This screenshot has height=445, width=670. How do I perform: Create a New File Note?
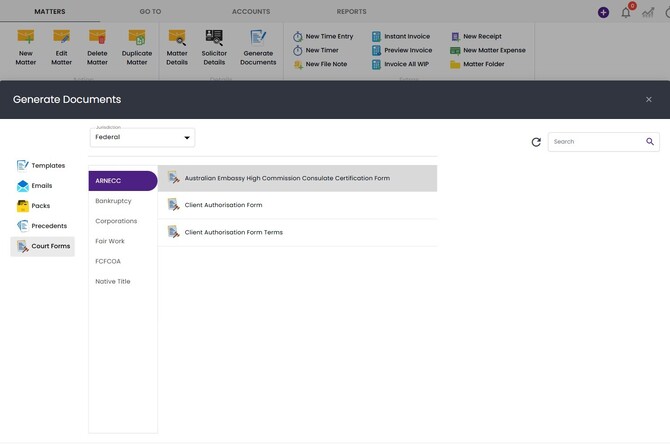[x=320, y=64]
